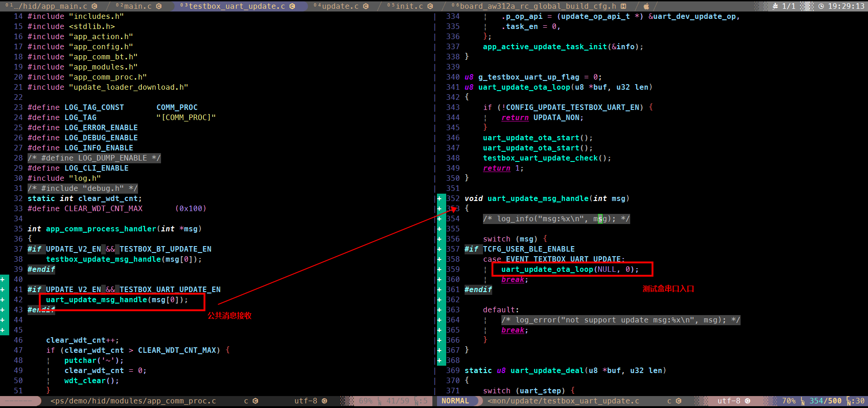The image size is (868, 408).
Task: Click uart_update_ota_loop function definition line 341
Action: [559, 87]
